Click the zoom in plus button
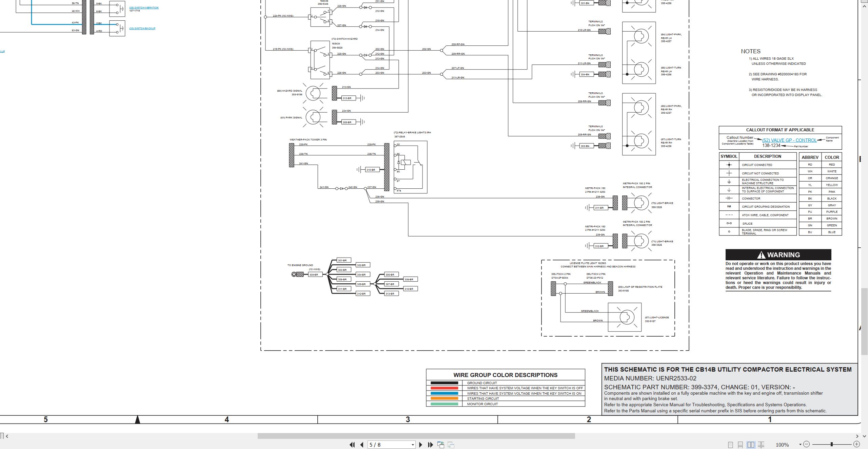Image resolution: width=868 pixels, height=449 pixels. (x=856, y=444)
